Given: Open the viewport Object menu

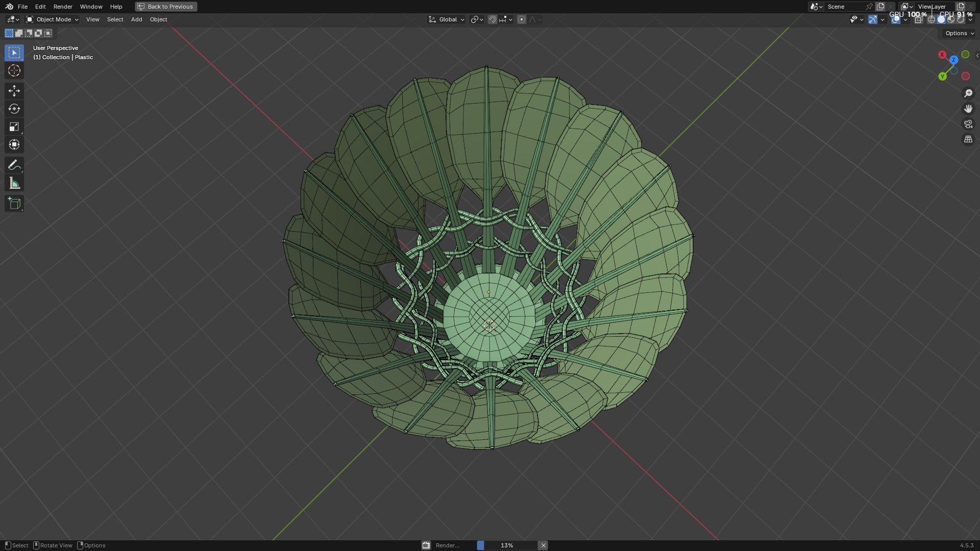Looking at the screenshot, I should (158, 19).
